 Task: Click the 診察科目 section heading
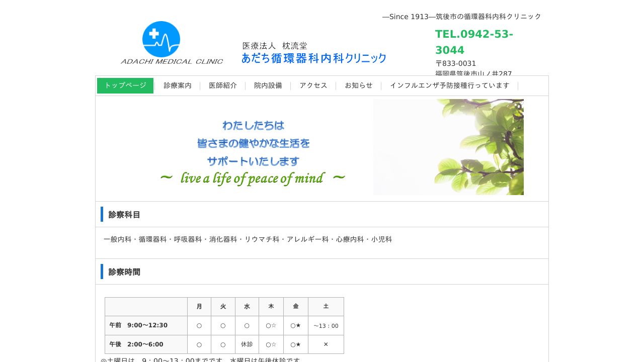(124, 214)
